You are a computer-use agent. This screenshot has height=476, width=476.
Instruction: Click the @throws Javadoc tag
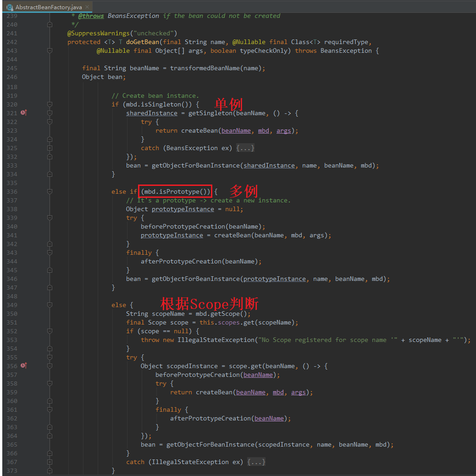pyautogui.click(x=91, y=16)
